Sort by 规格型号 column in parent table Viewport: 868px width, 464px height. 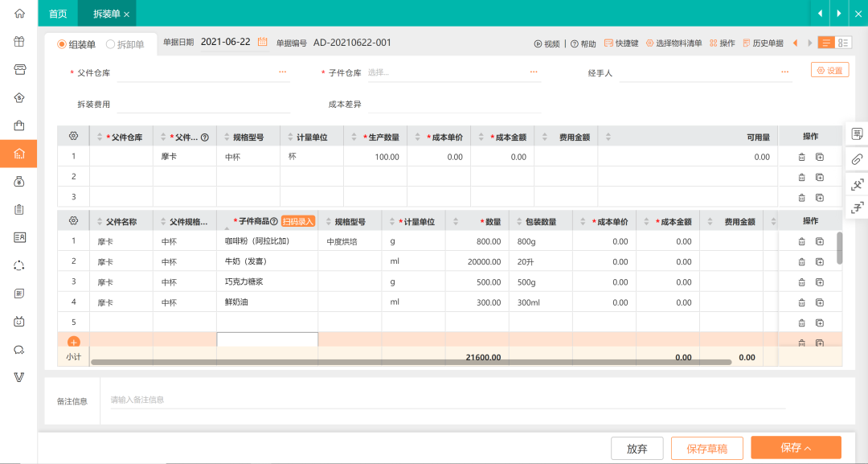click(227, 137)
